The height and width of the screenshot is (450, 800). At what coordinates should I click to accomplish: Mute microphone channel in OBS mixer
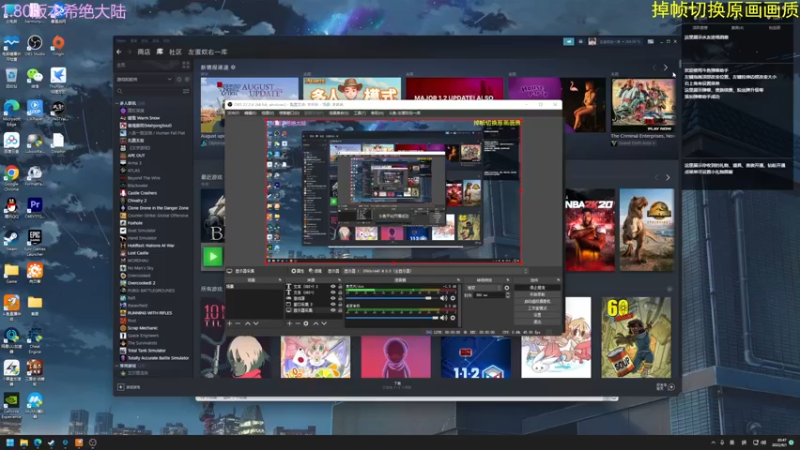coord(443,298)
